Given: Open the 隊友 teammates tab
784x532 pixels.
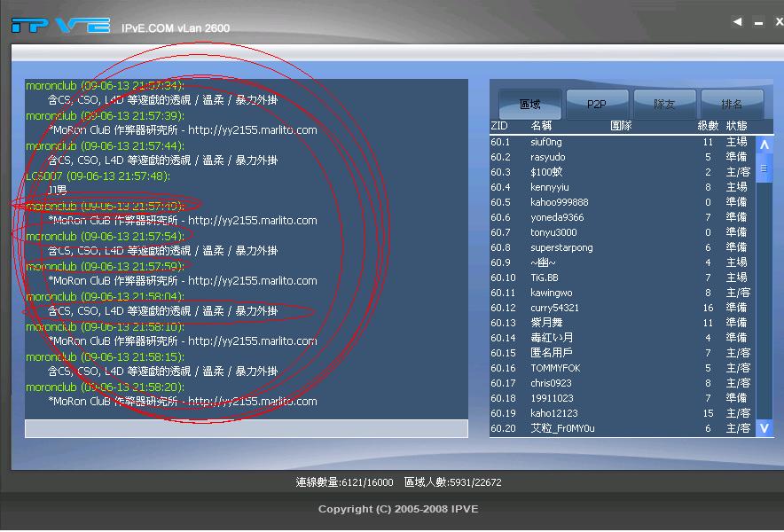Looking at the screenshot, I should [665, 105].
